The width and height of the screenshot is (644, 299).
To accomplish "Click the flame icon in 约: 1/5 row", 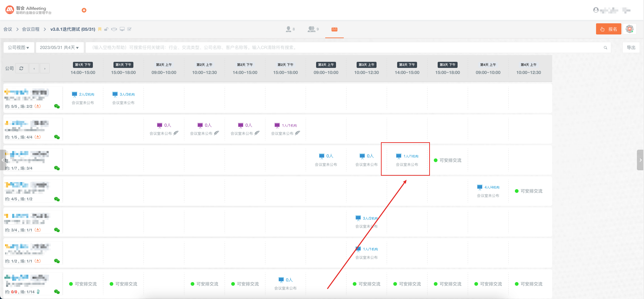I will pyautogui.click(x=38, y=137).
